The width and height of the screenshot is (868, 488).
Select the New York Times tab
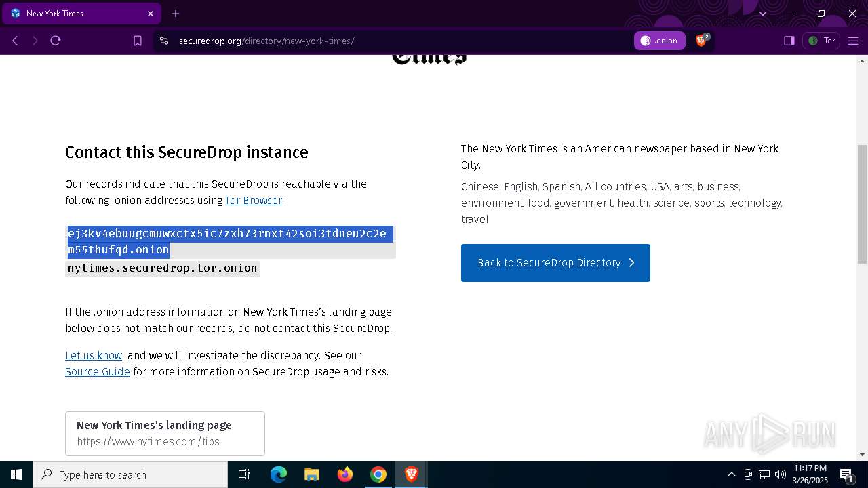click(82, 14)
